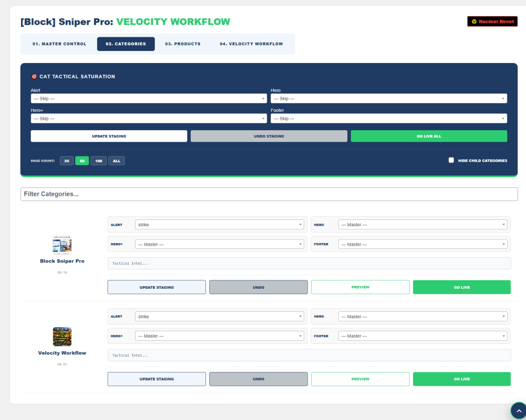Set page count to 25
Viewport: 526px width, 420px height.
point(66,161)
